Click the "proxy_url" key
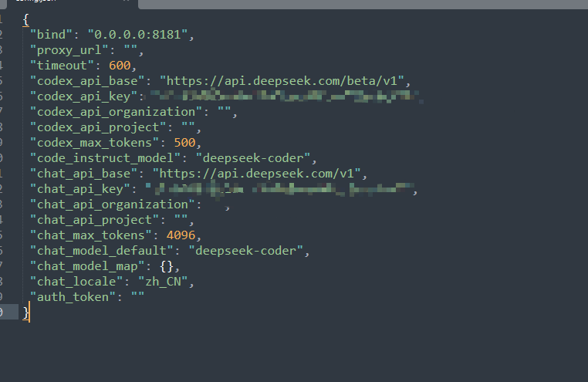 click(x=69, y=50)
